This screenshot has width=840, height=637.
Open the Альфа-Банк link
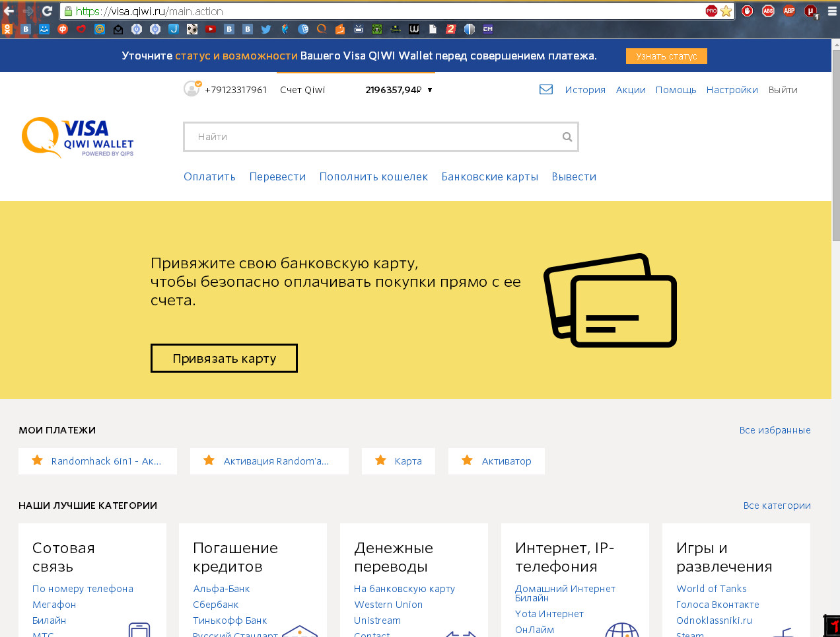[221, 589]
